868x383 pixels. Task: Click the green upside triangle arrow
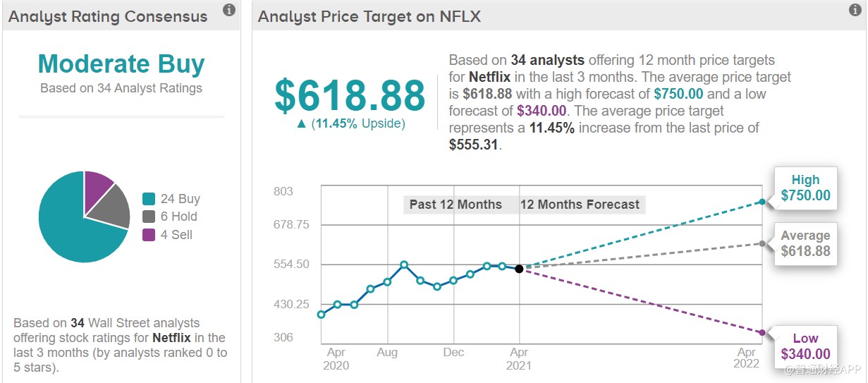coord(301,123)
